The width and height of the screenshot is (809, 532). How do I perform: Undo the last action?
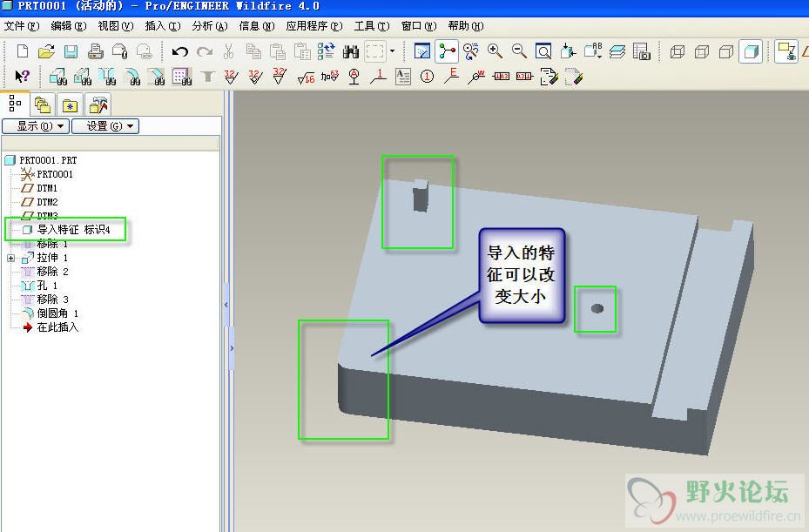(180, 51)
